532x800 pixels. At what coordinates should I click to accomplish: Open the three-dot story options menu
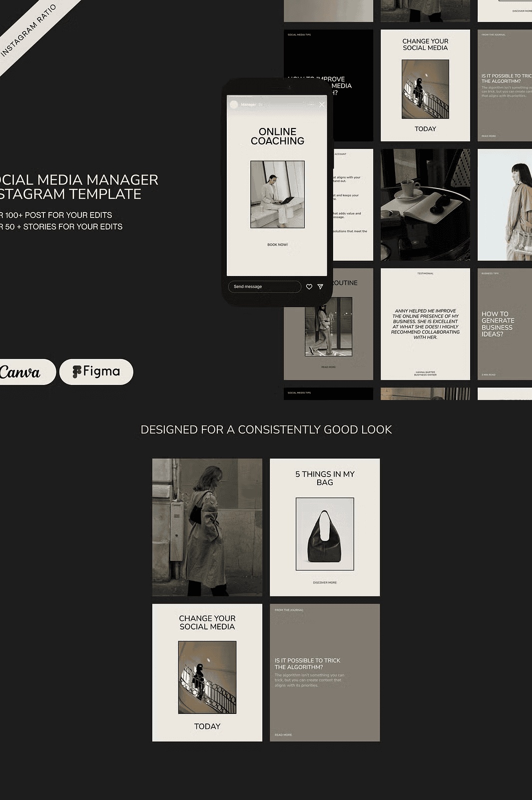pos(312,104)
